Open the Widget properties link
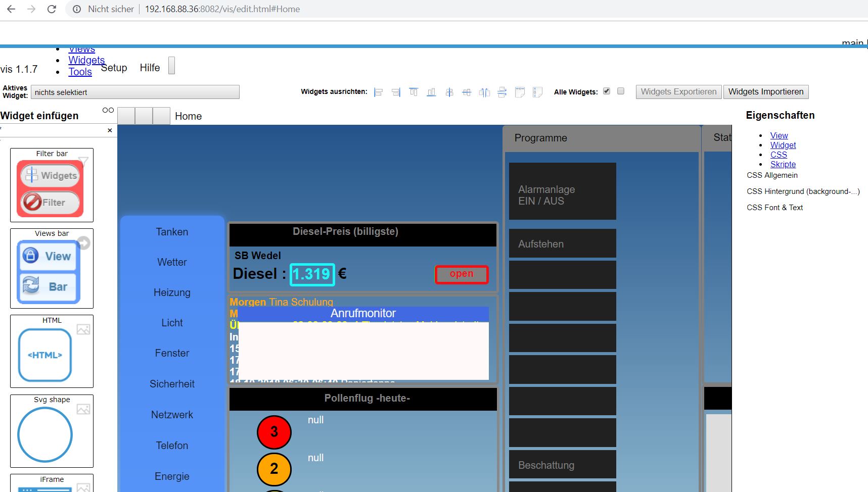This screenshot has height=492, width=868. pos(783,145)
